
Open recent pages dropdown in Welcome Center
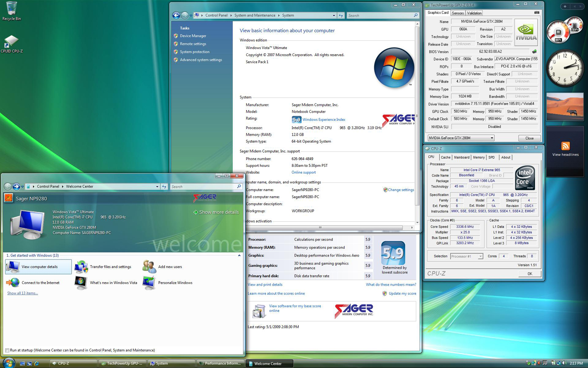[x=22, y=187]
